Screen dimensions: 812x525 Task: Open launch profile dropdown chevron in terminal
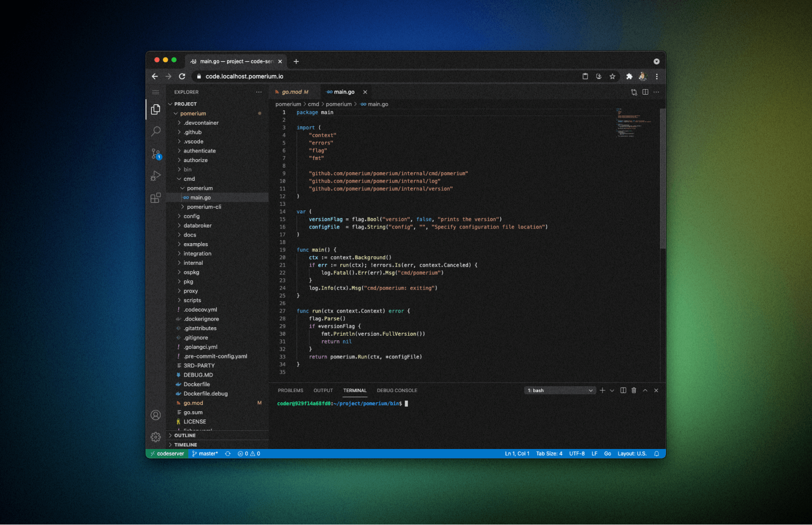pos(612,391)
